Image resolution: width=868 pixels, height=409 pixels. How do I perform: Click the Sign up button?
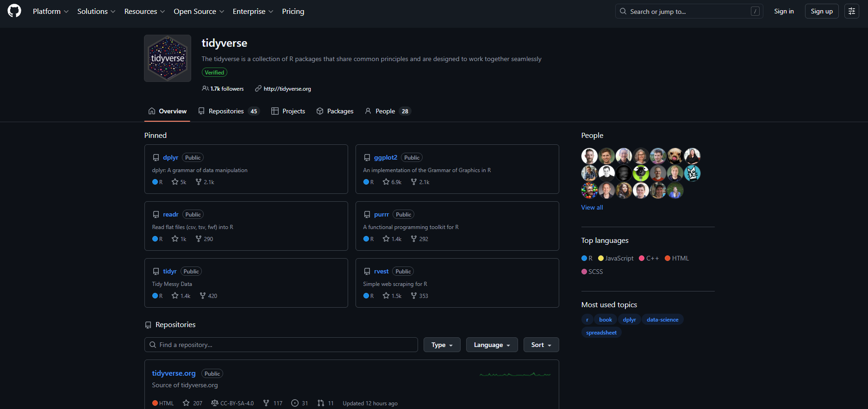pyautogui.click(x=822, y=11)
